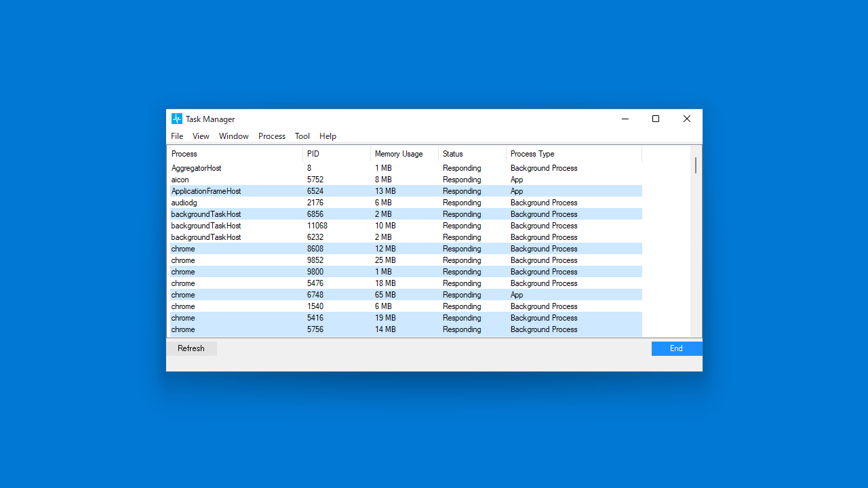This screenshot has width=868, height=488.
Task: Select chrome process with PID 8608
Action: (x=406, y=249)
